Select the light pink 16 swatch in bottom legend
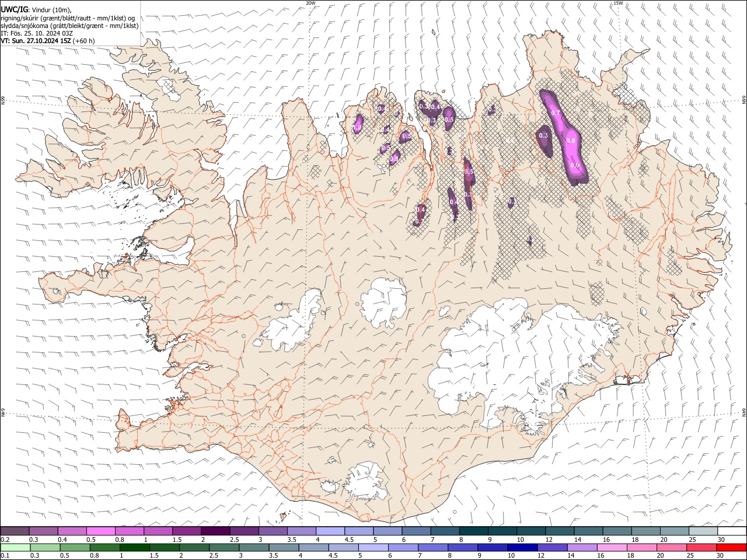The height and width of the screenshot is (560, 747). point(612,547)
